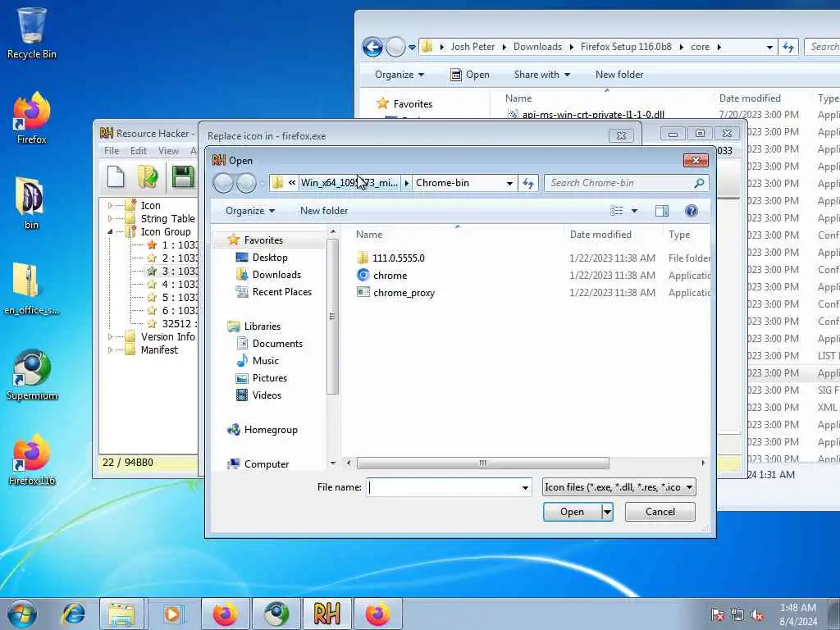Select Desktop in Favorites list

(269, 258)
